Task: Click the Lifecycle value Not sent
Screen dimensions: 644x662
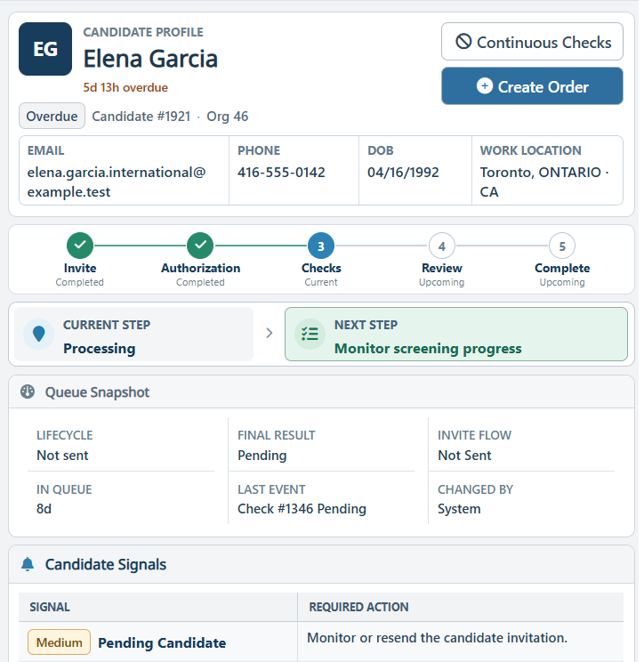Action: tap(62, 456)
